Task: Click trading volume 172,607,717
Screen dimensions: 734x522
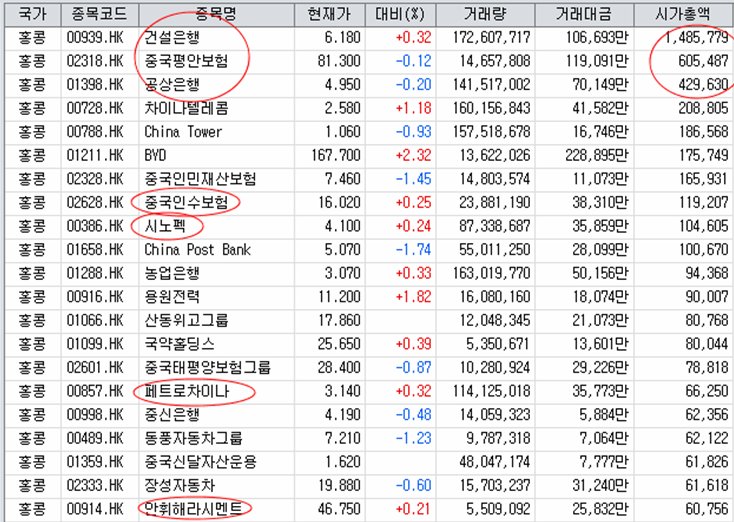Action: point(492,37)
